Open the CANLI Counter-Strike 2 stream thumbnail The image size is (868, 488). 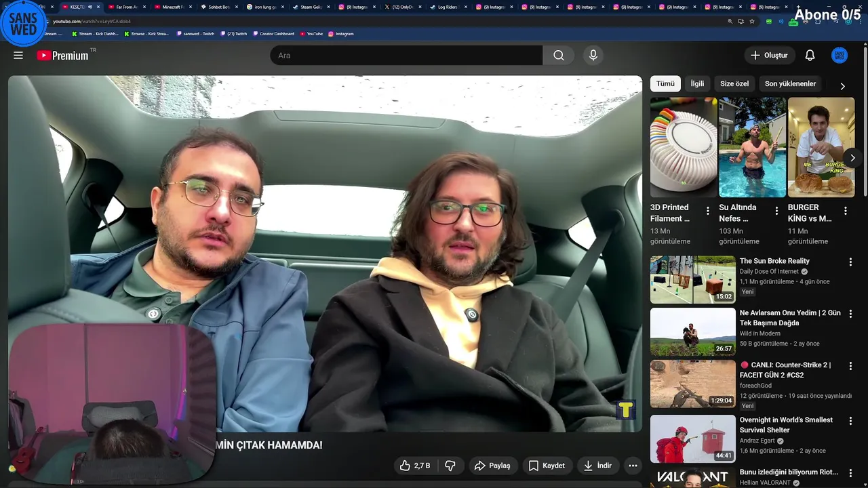tap(692, 384)
